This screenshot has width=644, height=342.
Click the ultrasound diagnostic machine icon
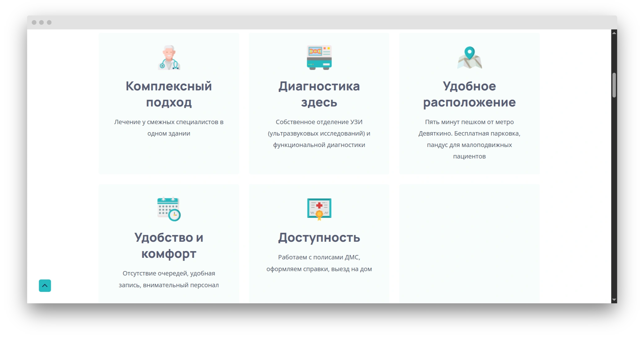pos(319,58)
